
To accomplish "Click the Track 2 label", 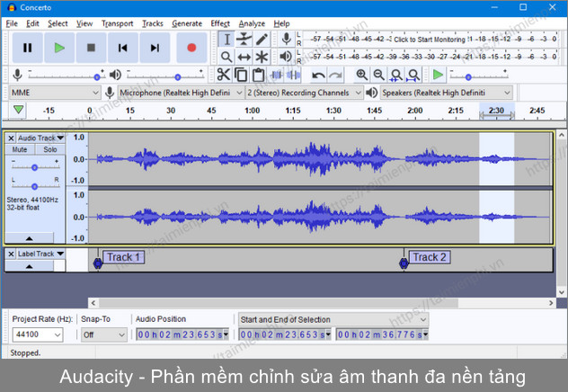I will click(x=430, y=257).
